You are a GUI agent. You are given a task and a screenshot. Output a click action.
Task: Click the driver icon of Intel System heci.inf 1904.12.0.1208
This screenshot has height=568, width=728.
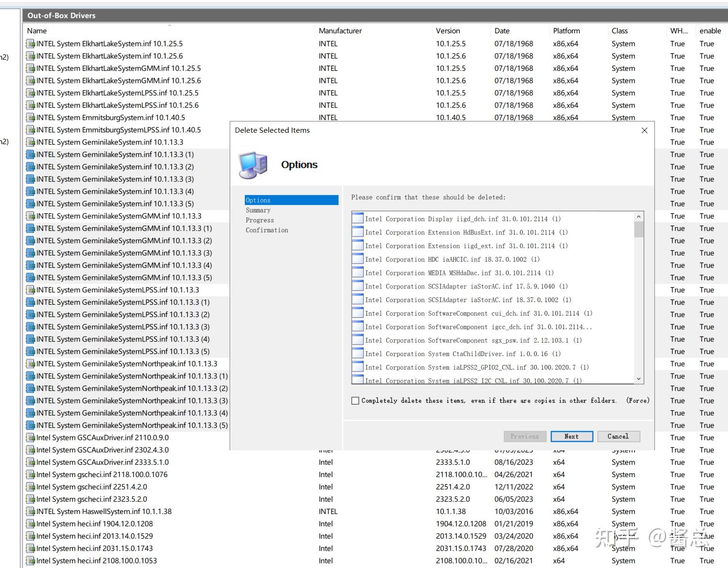pos(30,523)
